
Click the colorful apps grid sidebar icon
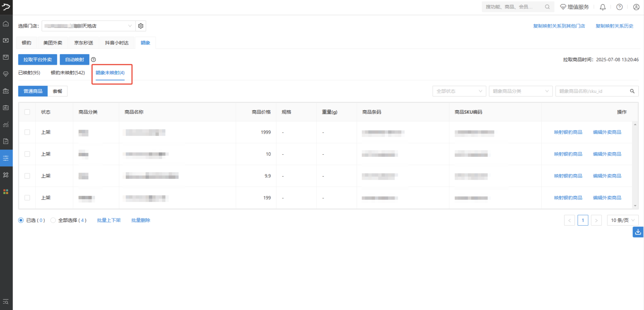(6, 192)
